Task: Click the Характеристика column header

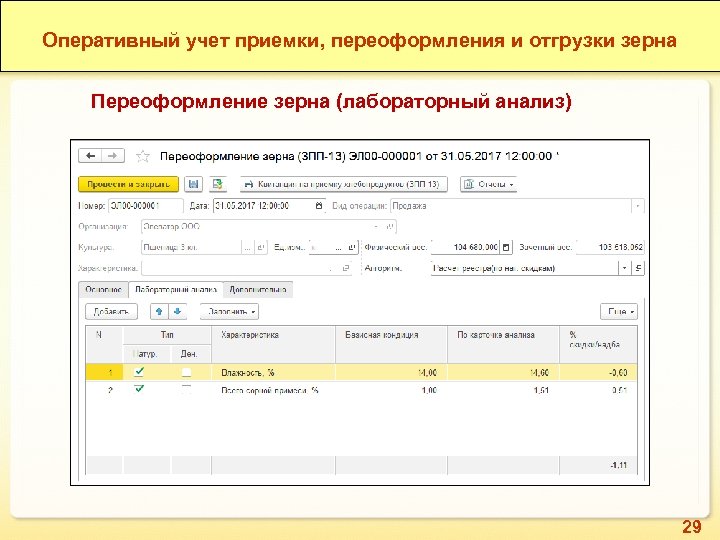Action: 273,344
